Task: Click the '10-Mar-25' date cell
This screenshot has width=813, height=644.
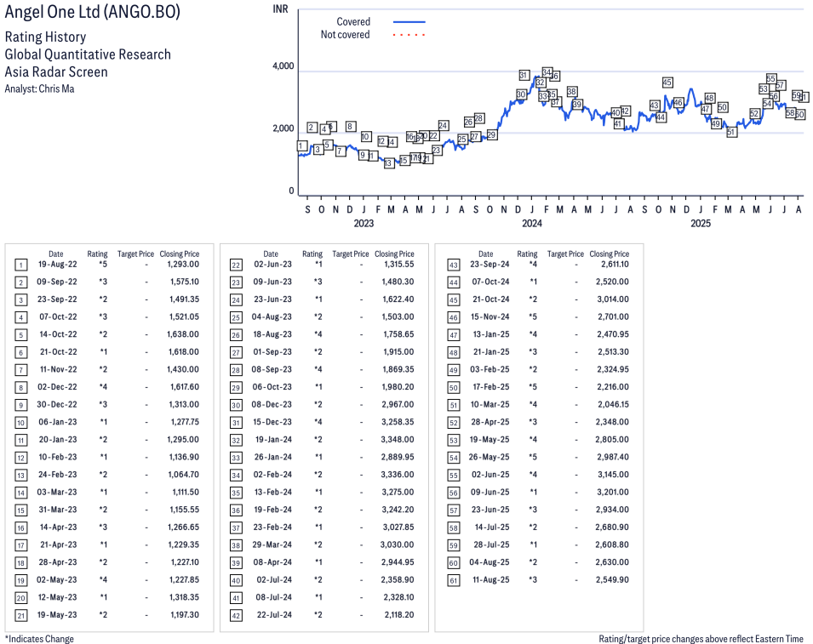Action: click(x=490, y=405)
